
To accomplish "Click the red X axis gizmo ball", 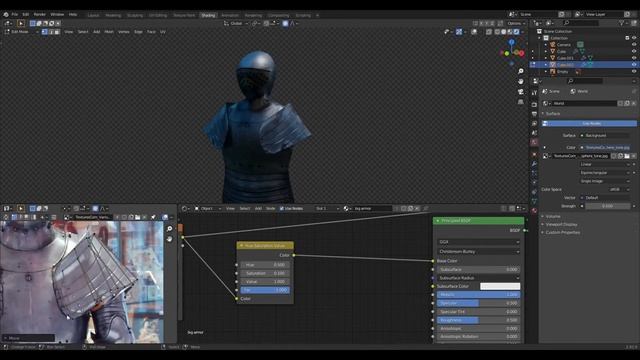I will point(522,53).
